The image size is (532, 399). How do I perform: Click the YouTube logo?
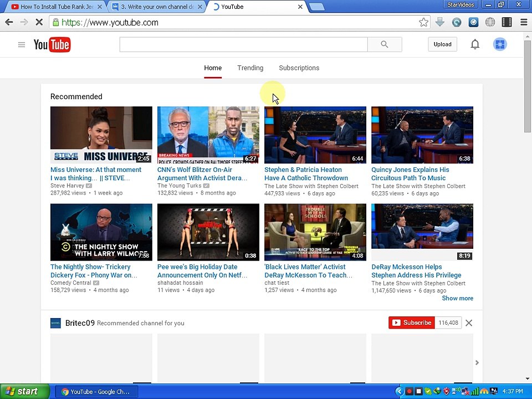pos(52,44)
